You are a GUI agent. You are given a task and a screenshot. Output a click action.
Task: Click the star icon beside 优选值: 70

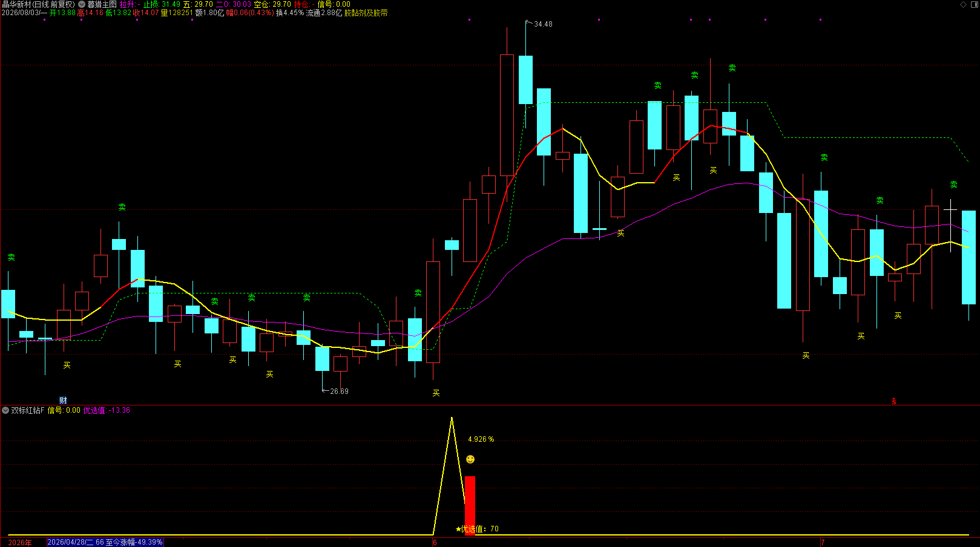click(x=458, y=529)
